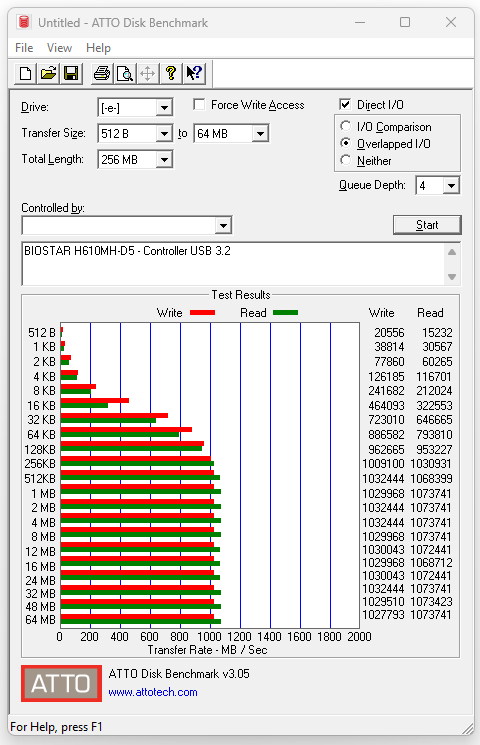Click the yellow question mark About icon

pyautogui.click(x=171, y=74)
